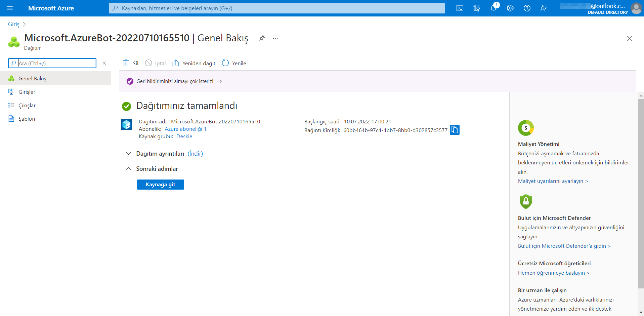Image resolution: width=644 pixels, height=316 pixels.
Task: Select the start time 10.07.2022 17:00:21
Action: (x=368, y=122)
